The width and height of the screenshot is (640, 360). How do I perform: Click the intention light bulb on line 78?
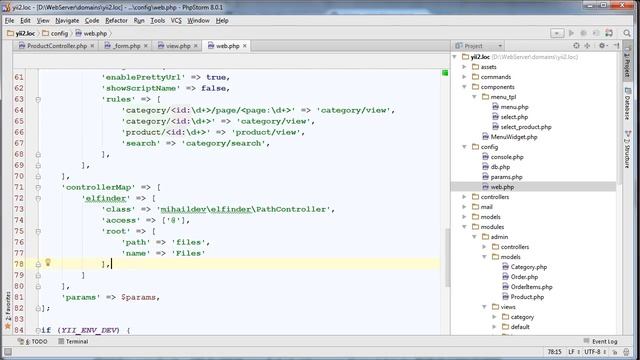[x=48, y=262]
